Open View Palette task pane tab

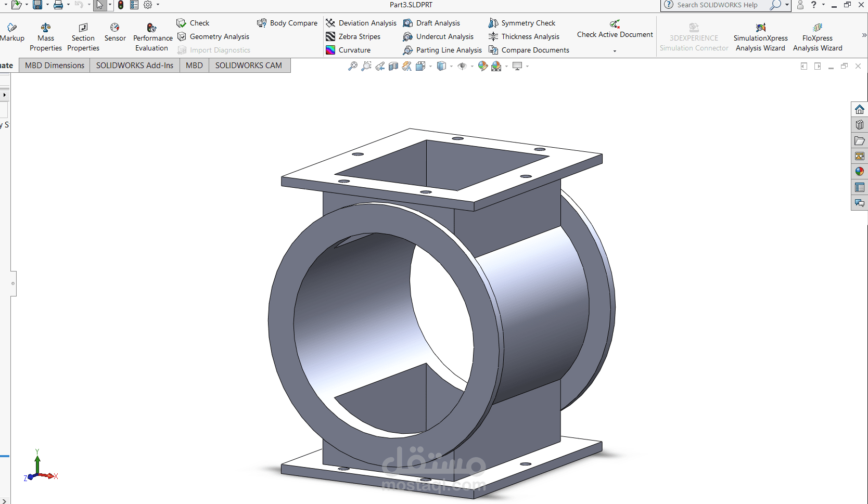860,156
